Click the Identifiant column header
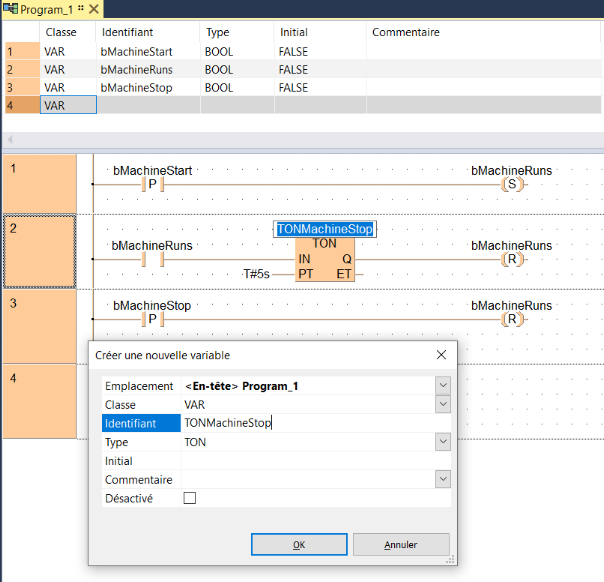 click(126, 33)
